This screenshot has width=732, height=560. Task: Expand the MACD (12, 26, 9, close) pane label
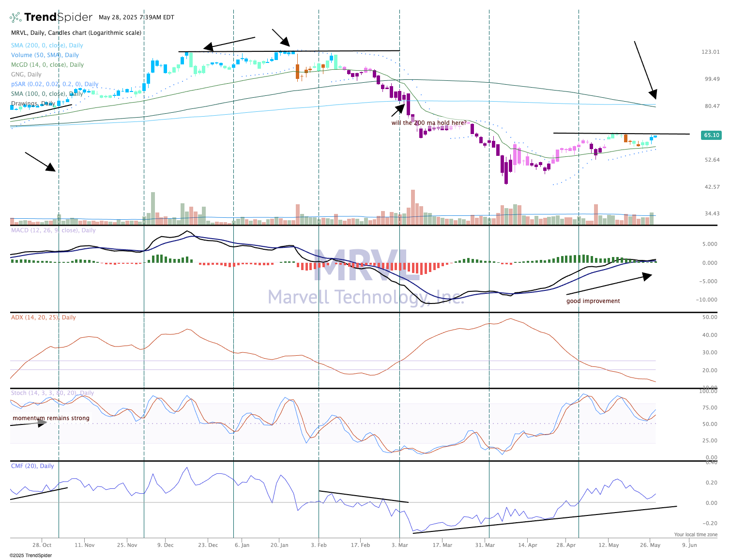pyautogui.click(x=53, y=230)
